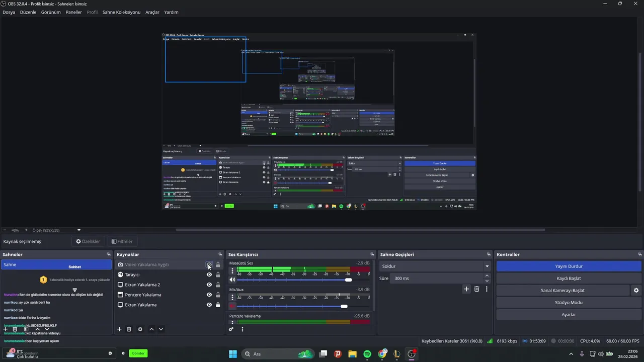
Task: Zoom in preview with plus icon
Action: click(x=26, y=230)
